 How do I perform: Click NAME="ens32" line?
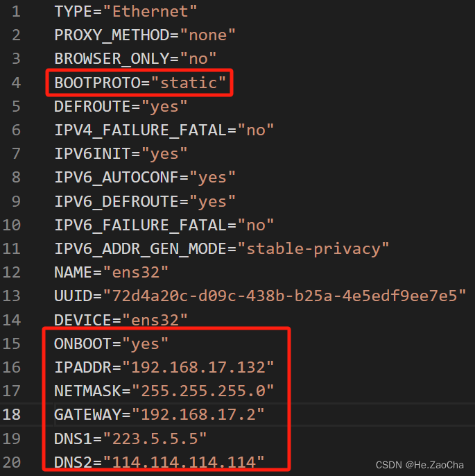coord(111,272)
